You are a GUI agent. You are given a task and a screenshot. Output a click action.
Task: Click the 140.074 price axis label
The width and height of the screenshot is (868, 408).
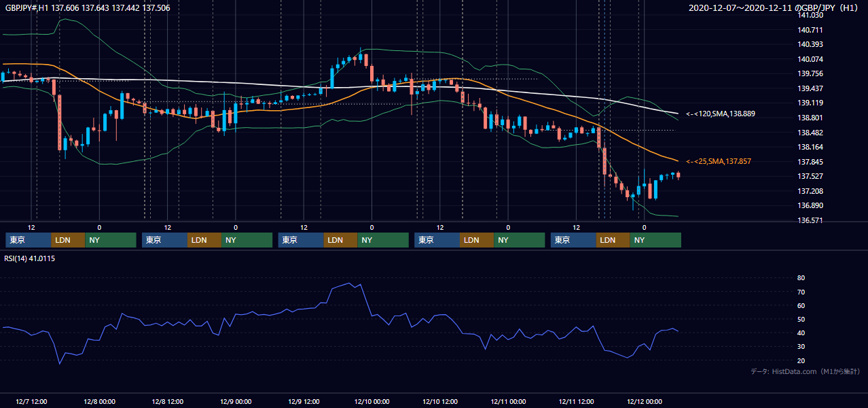tap(810, 59)
